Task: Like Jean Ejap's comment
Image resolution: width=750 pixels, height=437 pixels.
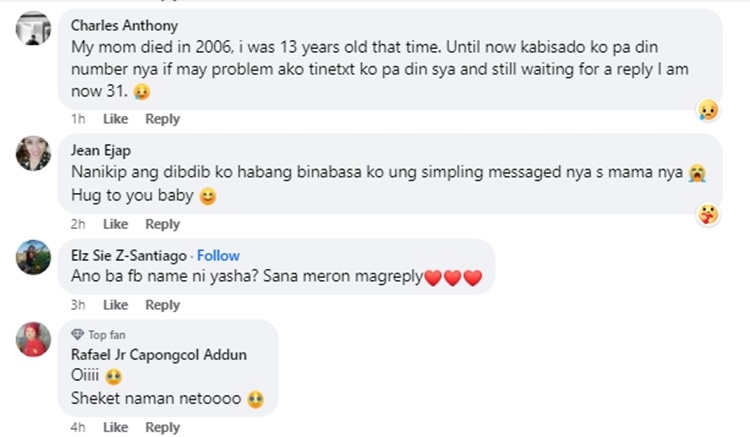Action: coord(116,224)
